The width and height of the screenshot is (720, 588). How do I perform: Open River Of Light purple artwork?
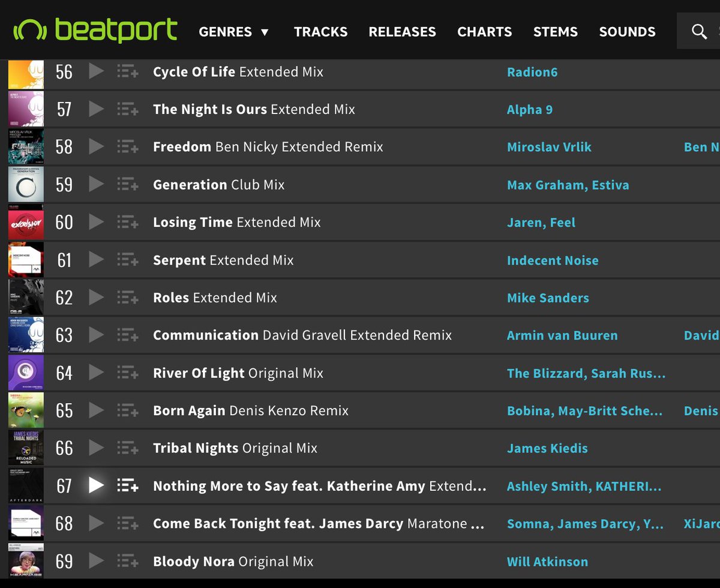click(x=26, y=373)
